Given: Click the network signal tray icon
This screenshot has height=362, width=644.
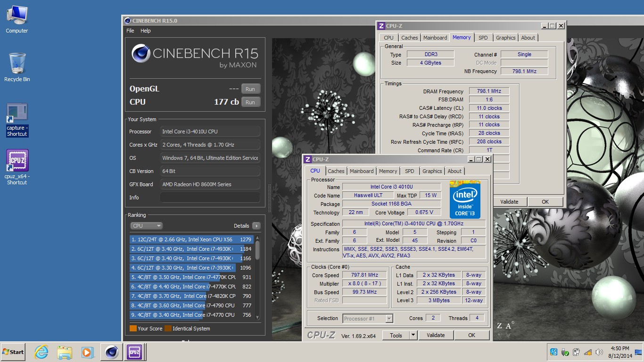Looking at the screenshot, I should click(x=588, y=352).
